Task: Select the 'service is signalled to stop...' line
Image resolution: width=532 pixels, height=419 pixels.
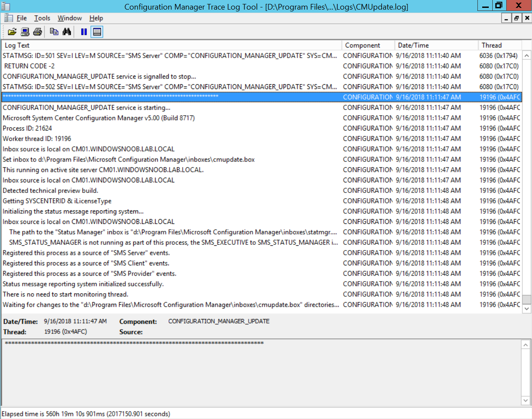Action: click(262, 76)
